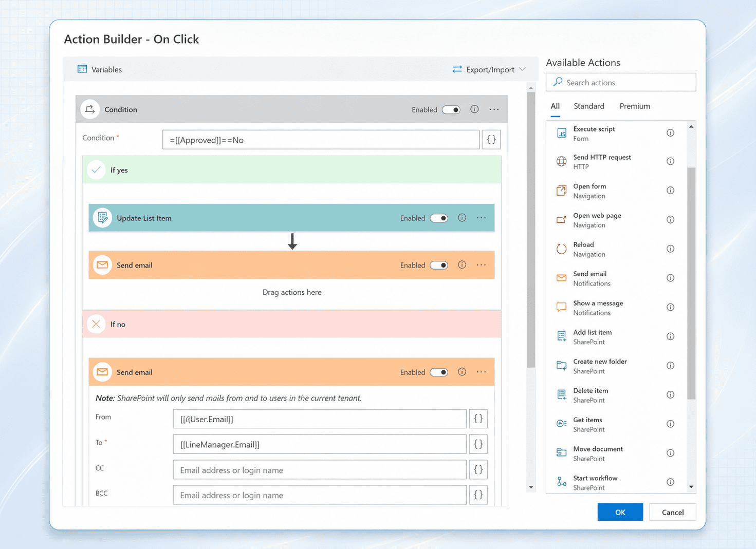This screenshot has height=549, width=756.
Task: Open the Variables panel
Action: pyautogui.click(x=100, y=69)
